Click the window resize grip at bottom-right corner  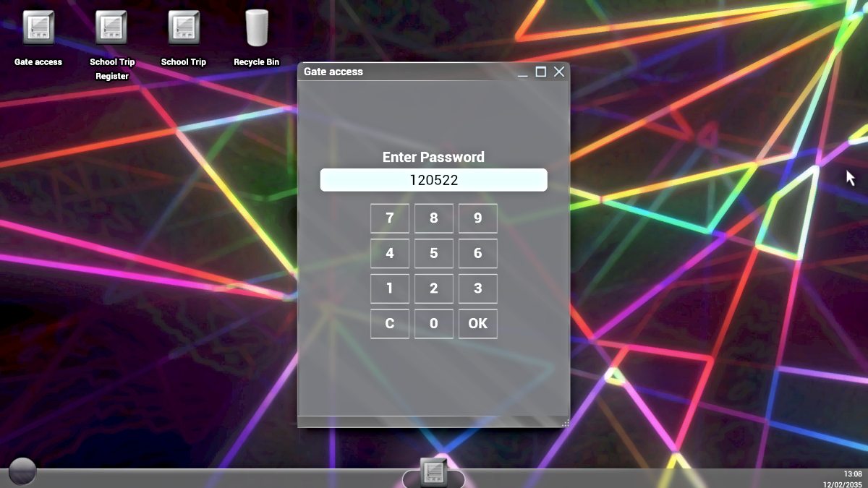[566, 423]
